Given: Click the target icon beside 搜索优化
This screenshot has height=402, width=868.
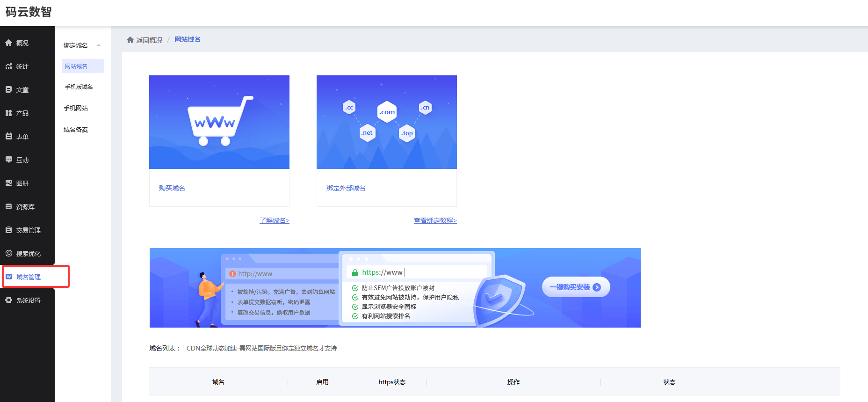Looking at the screenshot, I should point(8,253).
